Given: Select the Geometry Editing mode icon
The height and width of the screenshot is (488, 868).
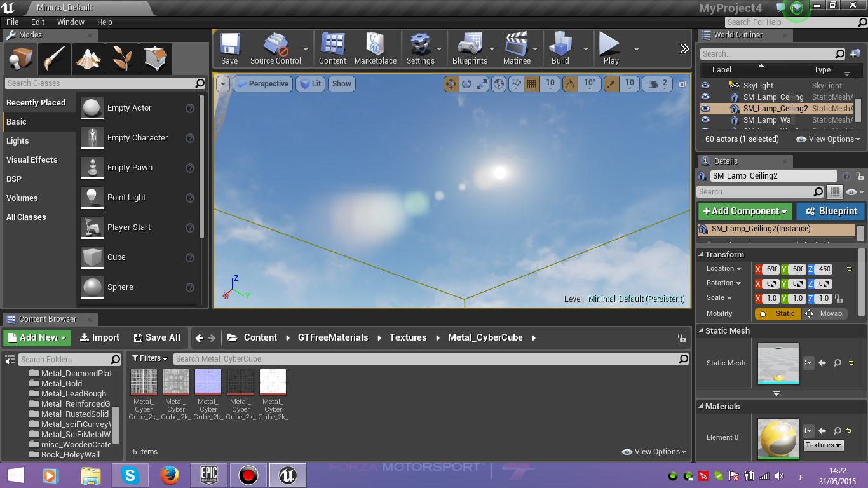Looking at the screenshot, I should 156,59.
